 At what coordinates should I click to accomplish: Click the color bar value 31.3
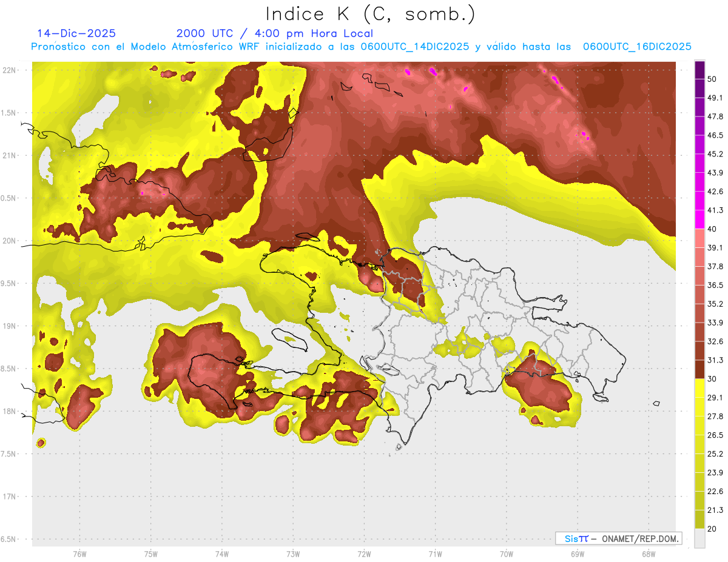point(715,360)
